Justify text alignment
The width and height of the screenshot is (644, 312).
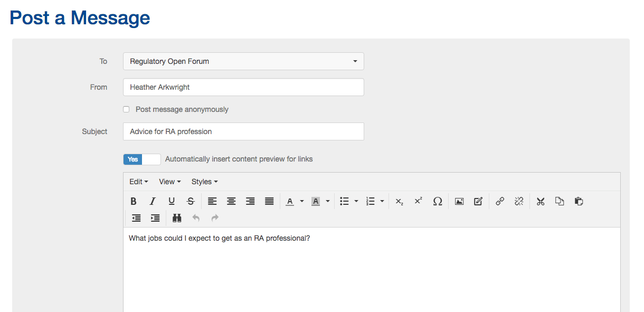pos(269,201)
